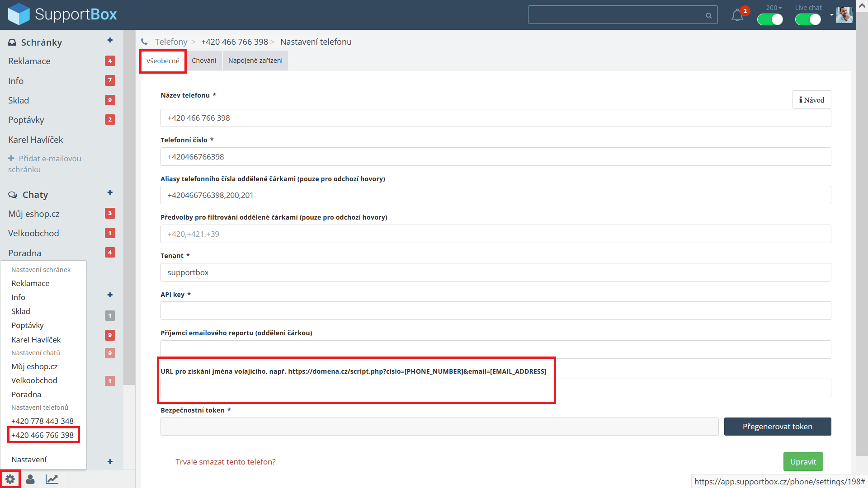Click the search magnifier icon
This screenshot has height=488, width=868.
[x=708, y=15]
